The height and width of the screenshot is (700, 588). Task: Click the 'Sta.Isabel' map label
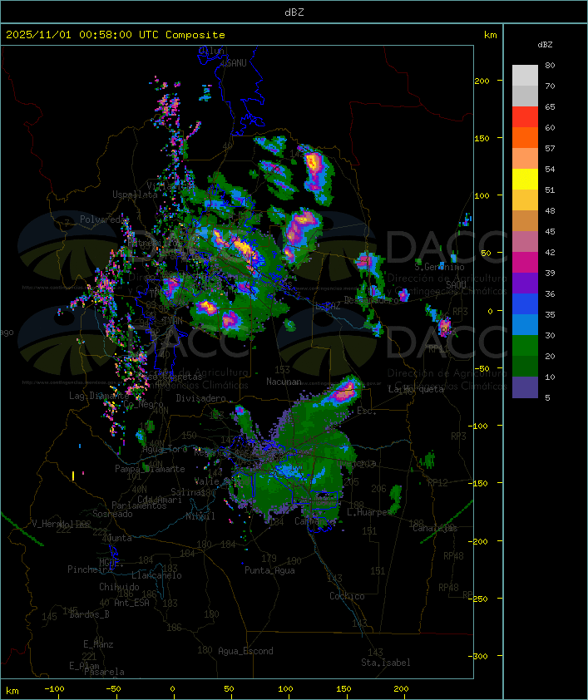click(385, 663)
